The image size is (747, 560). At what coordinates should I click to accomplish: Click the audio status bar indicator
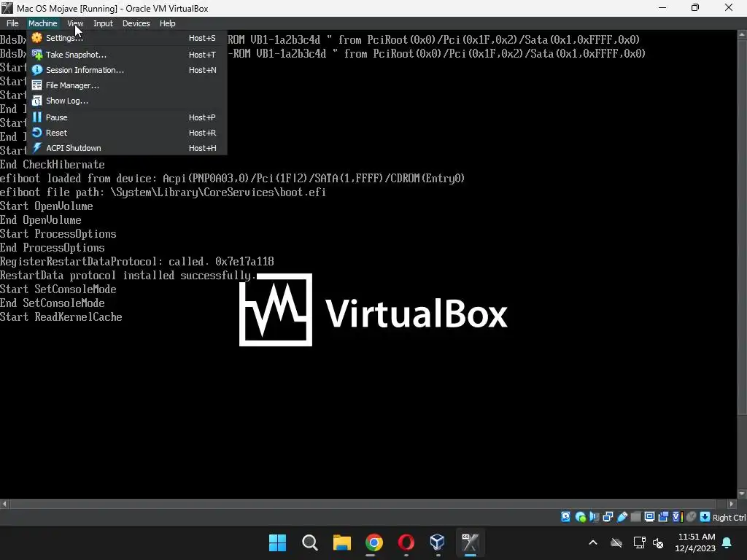[x=594, y=517]
